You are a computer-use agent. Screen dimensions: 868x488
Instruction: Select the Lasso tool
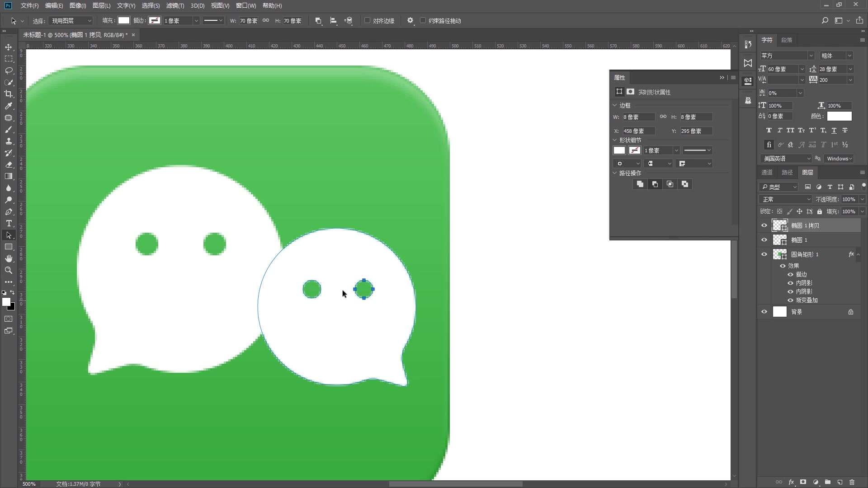pos(9,70)
